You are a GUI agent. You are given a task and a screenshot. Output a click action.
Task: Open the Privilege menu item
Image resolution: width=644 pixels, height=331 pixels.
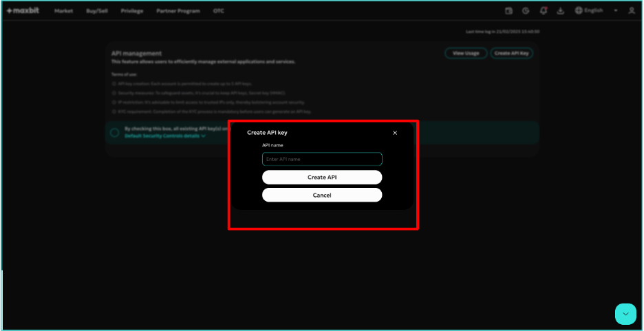[x=132, y=11]
